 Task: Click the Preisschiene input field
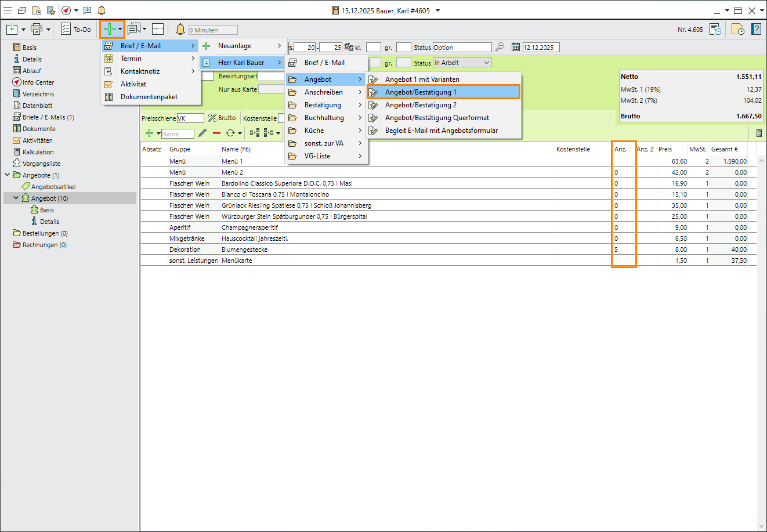point(190,118)
